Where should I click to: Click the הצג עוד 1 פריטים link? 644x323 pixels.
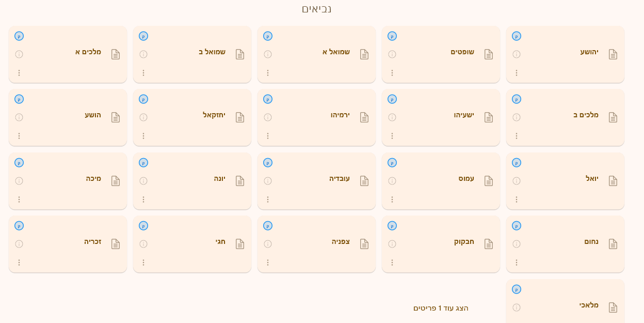click(441, 308)
